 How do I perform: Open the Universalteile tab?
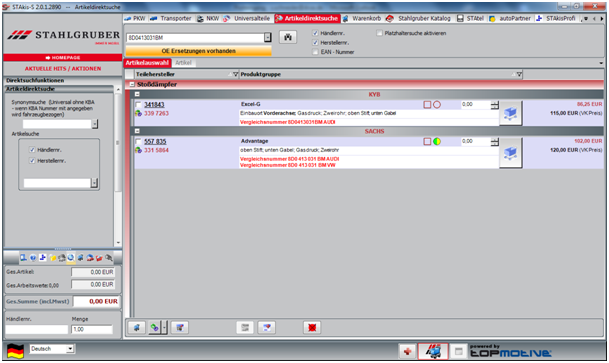(x=247, y=18)
